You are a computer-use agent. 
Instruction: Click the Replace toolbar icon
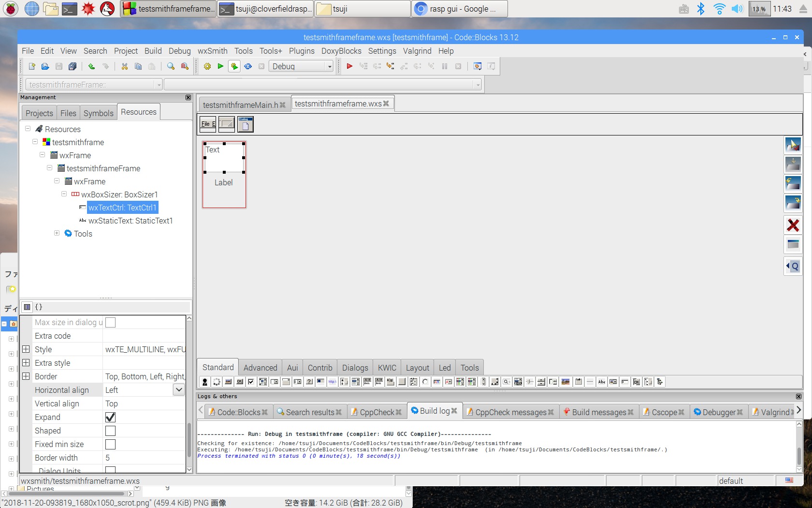pos(185,66)
